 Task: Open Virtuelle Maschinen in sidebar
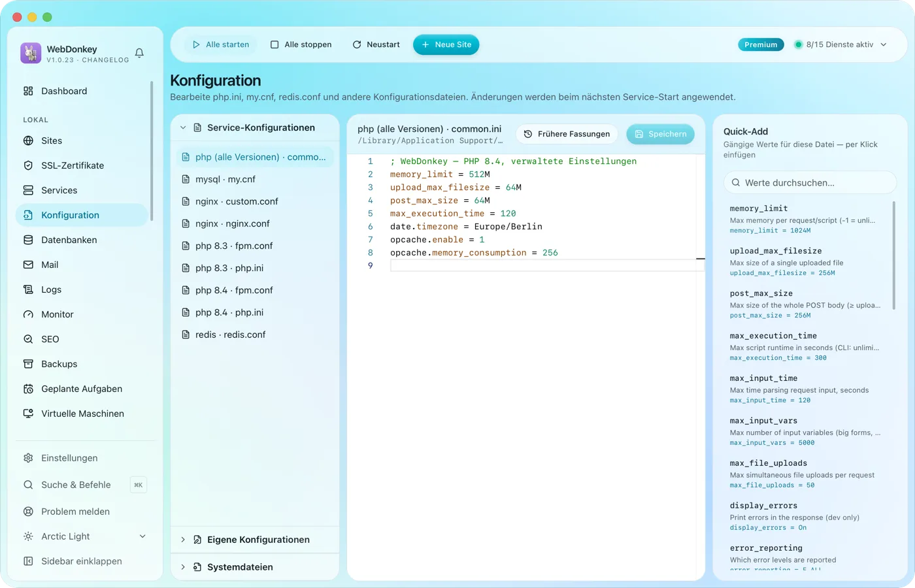82,414
